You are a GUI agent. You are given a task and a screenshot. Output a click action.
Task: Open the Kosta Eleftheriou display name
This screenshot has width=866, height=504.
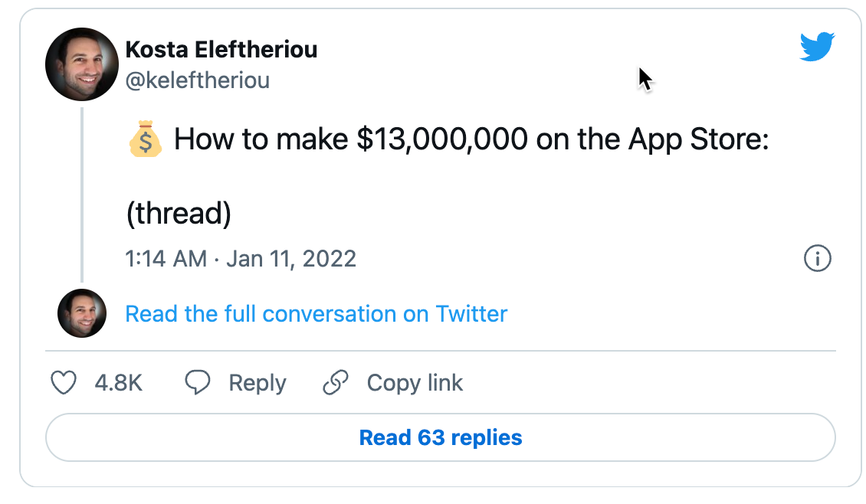tap(221, 50)
